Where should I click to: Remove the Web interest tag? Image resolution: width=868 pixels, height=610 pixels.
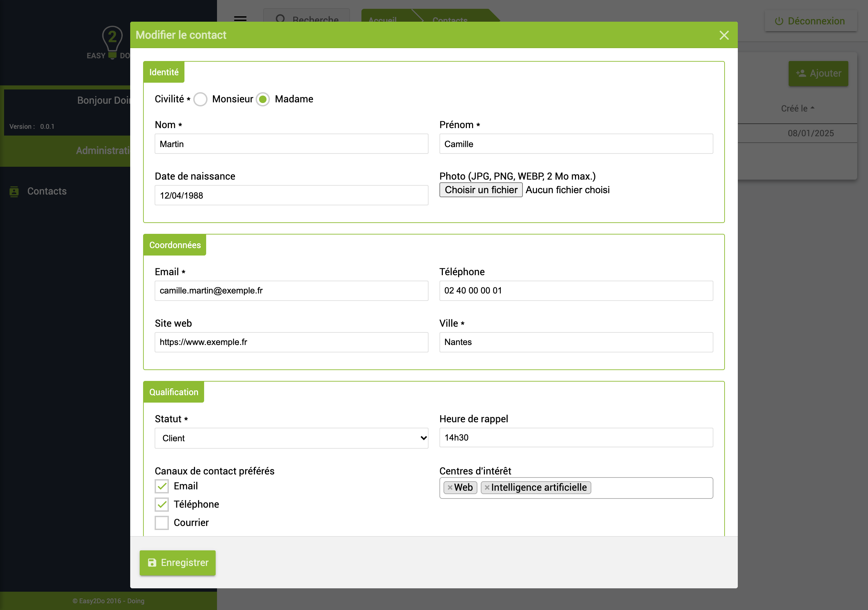point(450,488)
